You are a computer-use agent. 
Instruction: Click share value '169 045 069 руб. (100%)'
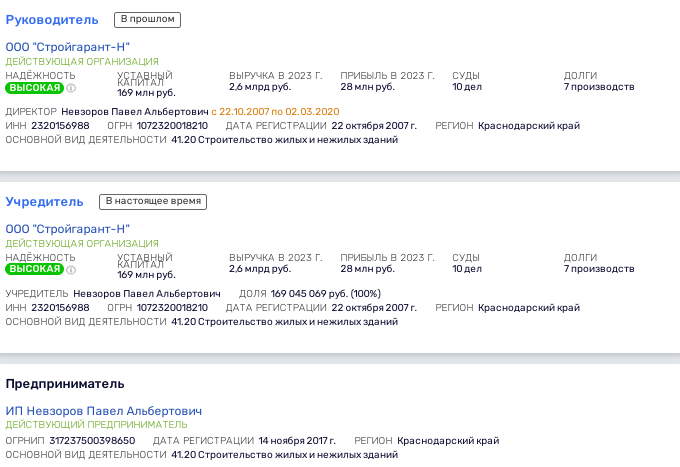[x=326, y=294]
